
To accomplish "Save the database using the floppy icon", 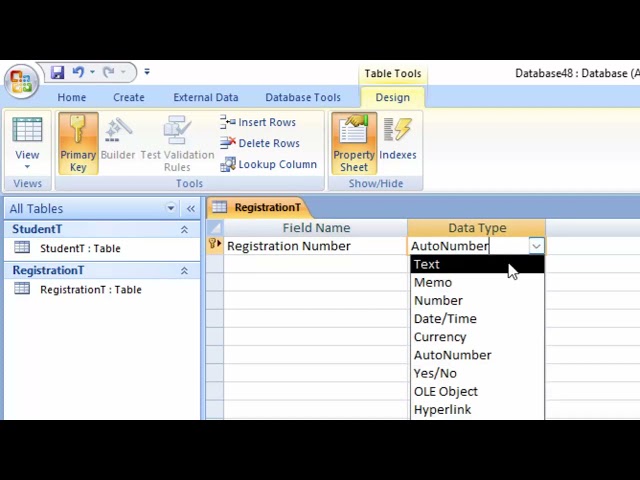I will tap(58, 73).
